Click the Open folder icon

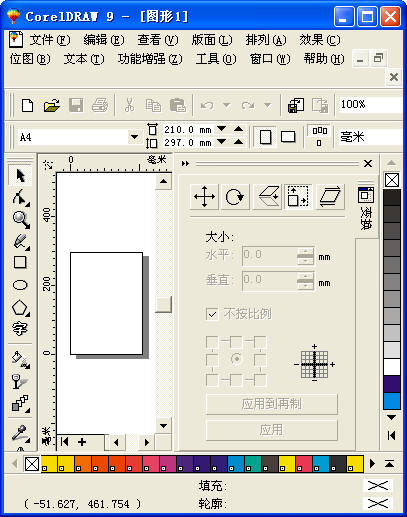(x=52, y=105)
